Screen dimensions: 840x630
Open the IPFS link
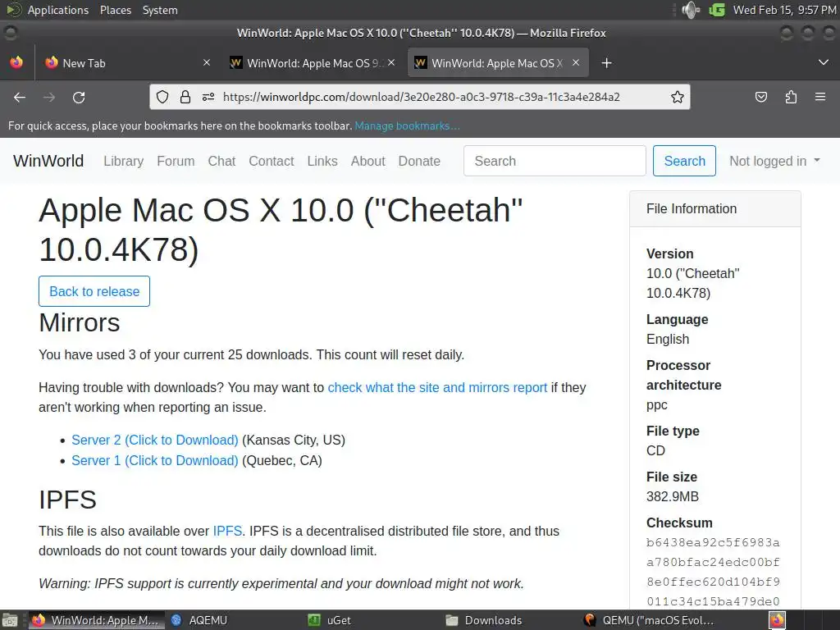tap(227, 531)
